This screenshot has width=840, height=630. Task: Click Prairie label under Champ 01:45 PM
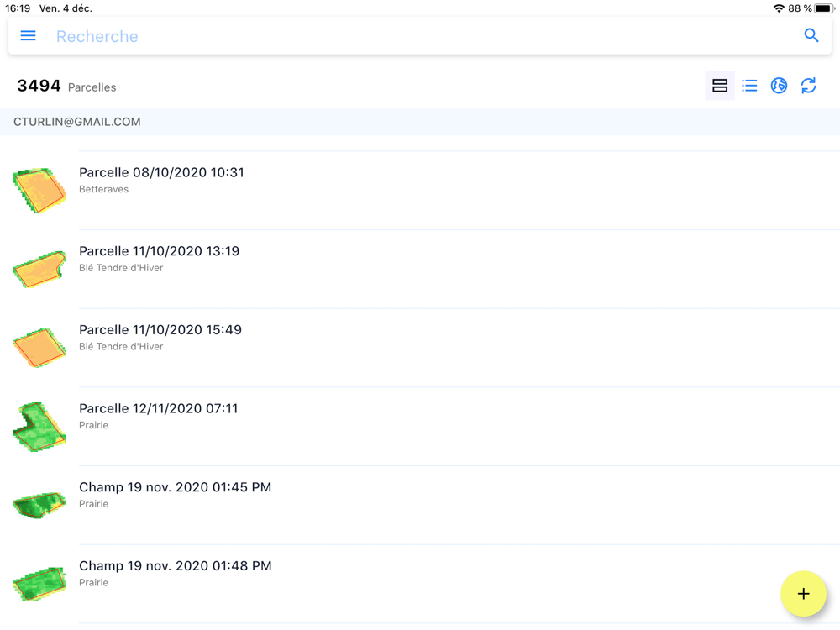point(93,504)
